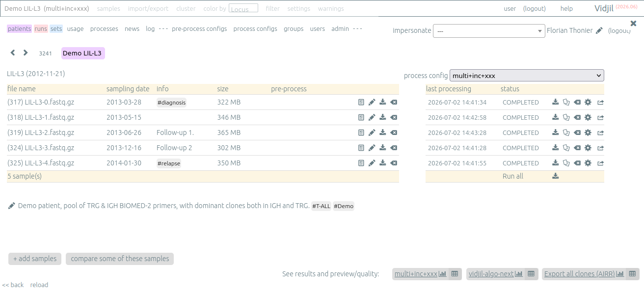This screenshot has height=292, width=644.
Task: Open the settings menu
Action: coord(299,9)
